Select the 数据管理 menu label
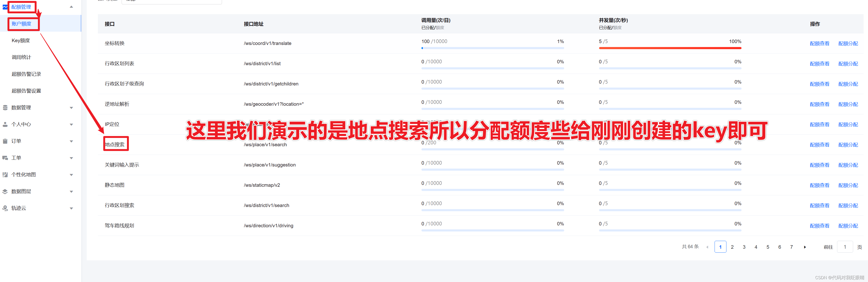 (x=21, y=107)
